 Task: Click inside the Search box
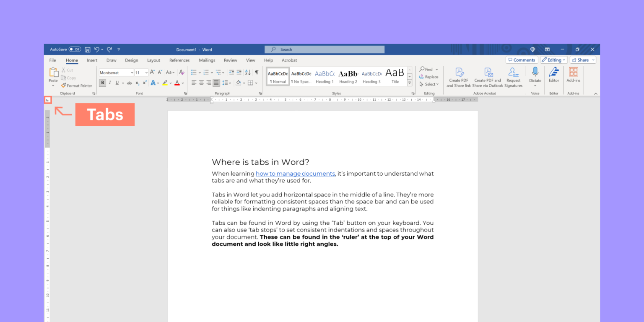pyautogui.click(x=324, y=49)
